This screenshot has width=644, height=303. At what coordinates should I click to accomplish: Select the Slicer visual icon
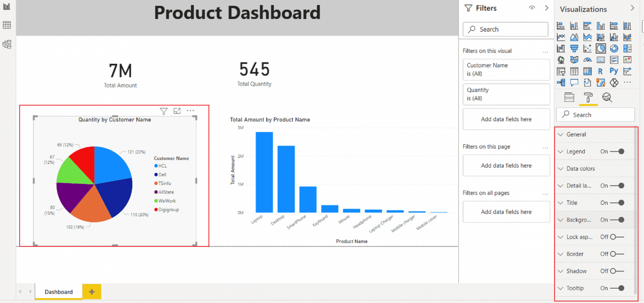[561, 71]
